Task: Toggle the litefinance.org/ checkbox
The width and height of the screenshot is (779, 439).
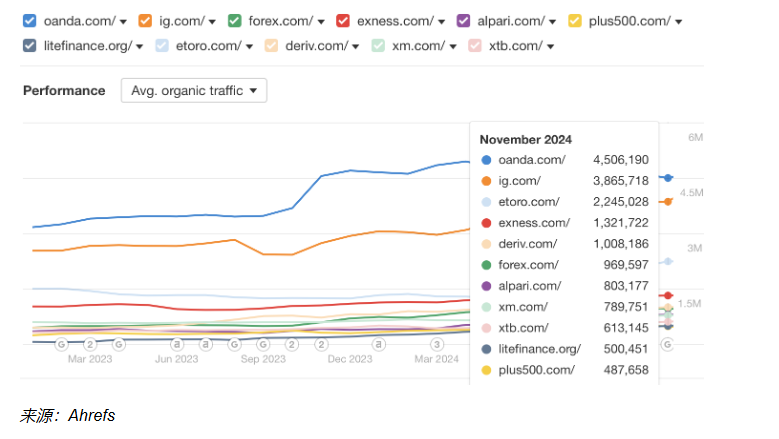Action: tap(29, 45)
